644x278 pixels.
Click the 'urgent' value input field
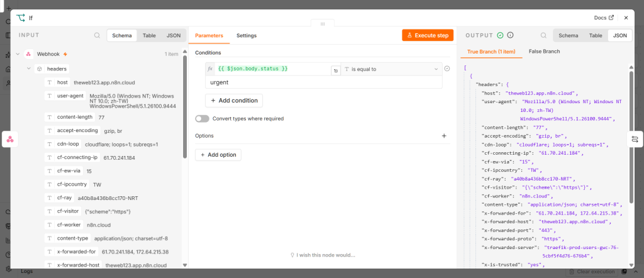point(324,82)
